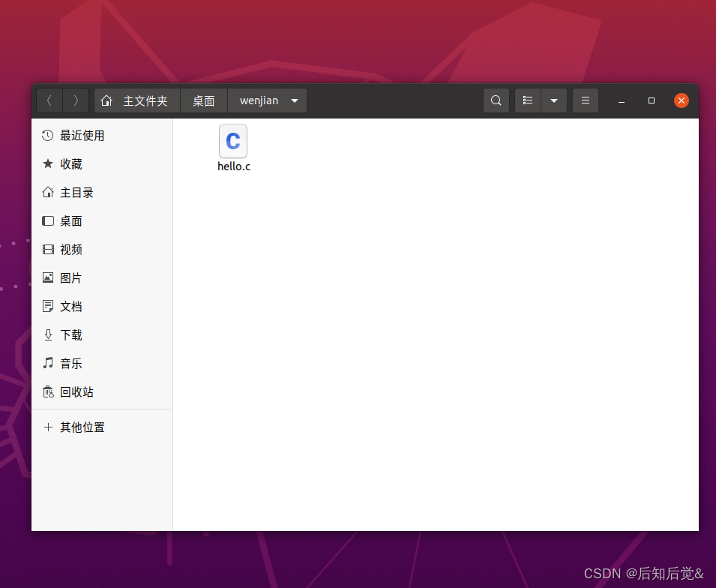This screenshot has width=716, height=588.
Task: Open the 图片 pictures folder
Action: [71, 277]
